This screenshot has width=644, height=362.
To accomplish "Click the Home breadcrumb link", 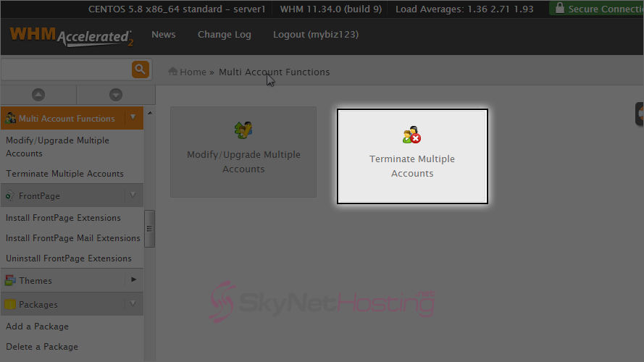I will pyautogui.click(x=193, y=72).
